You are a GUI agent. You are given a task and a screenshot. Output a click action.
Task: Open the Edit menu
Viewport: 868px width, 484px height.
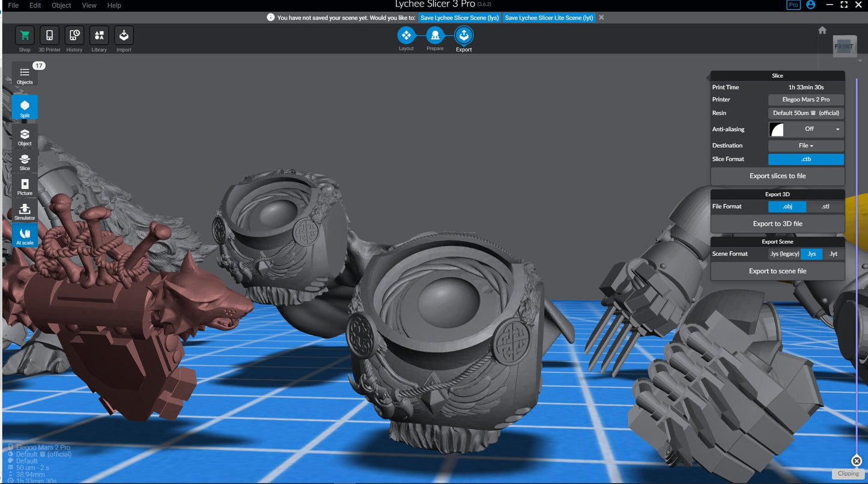point(35,5)
